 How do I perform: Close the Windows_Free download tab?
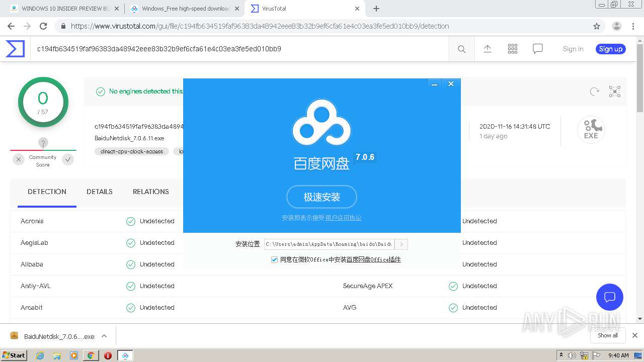click(237, 9)
